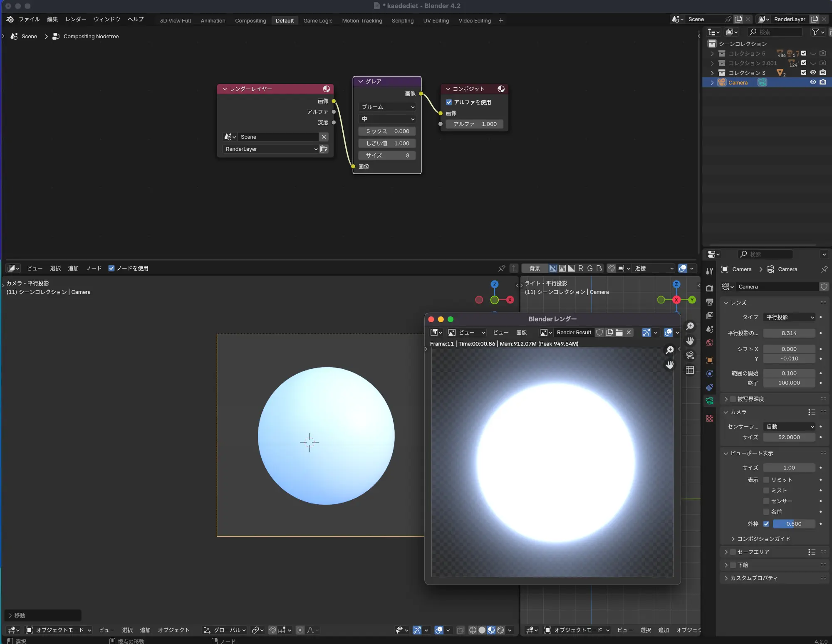This screenshot has width=832, height=644.
Task: Open the snap dropdown showing 近接
Action: click(x=654, y=268)
